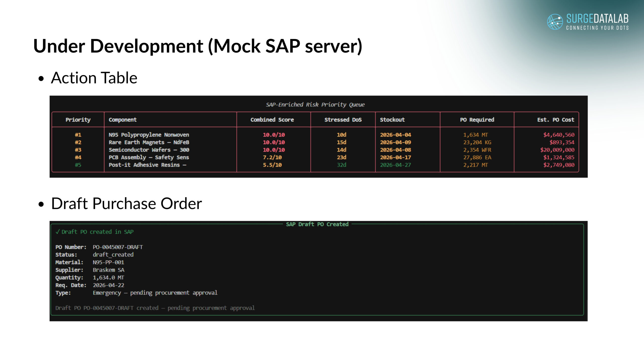This screenshot has width=644, height=362.
Task: Click the Semiconductor Wafers – 300 entry
Action: pos(149,150)
